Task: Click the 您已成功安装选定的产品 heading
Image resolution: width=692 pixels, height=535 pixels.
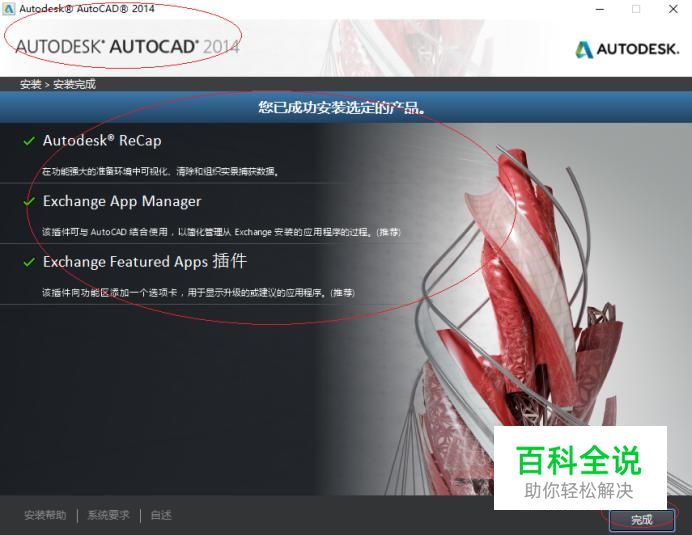Action: [342, 107]
